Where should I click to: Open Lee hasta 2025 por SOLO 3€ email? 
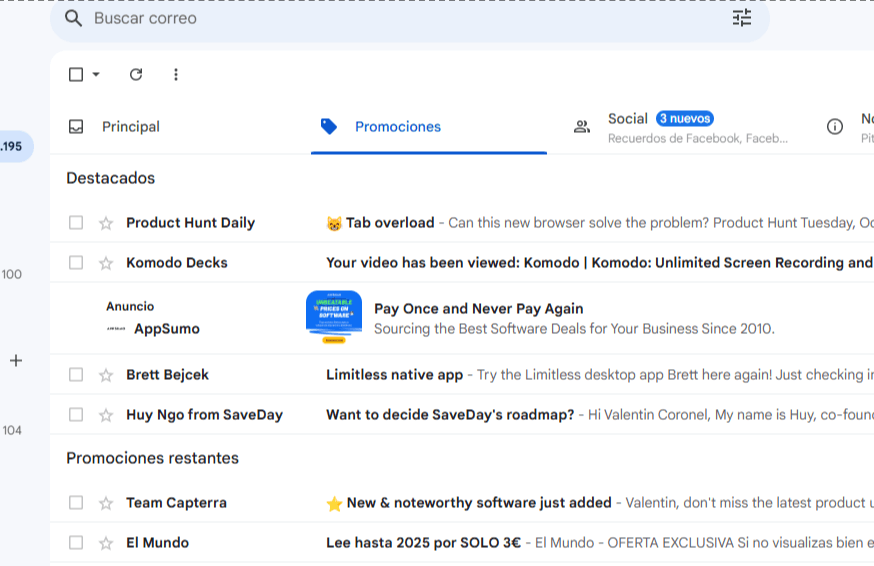coord(423,543)
